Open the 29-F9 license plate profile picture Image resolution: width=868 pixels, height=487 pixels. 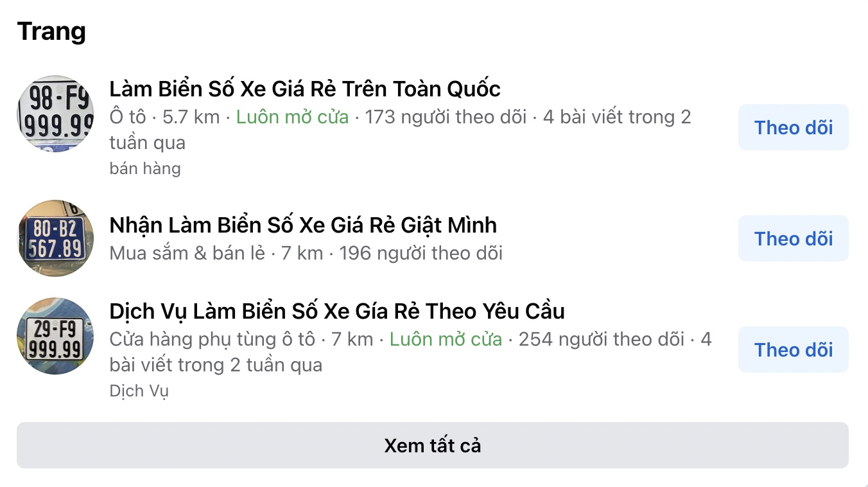[x=55, y=336]
